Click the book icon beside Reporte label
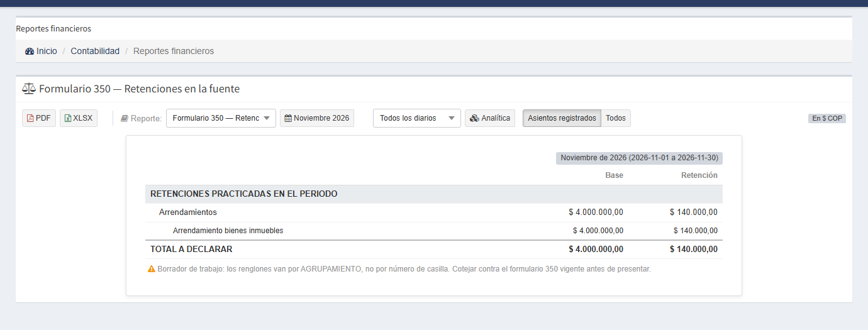Viewport: 868px width, 330px height. pos(125,118)
